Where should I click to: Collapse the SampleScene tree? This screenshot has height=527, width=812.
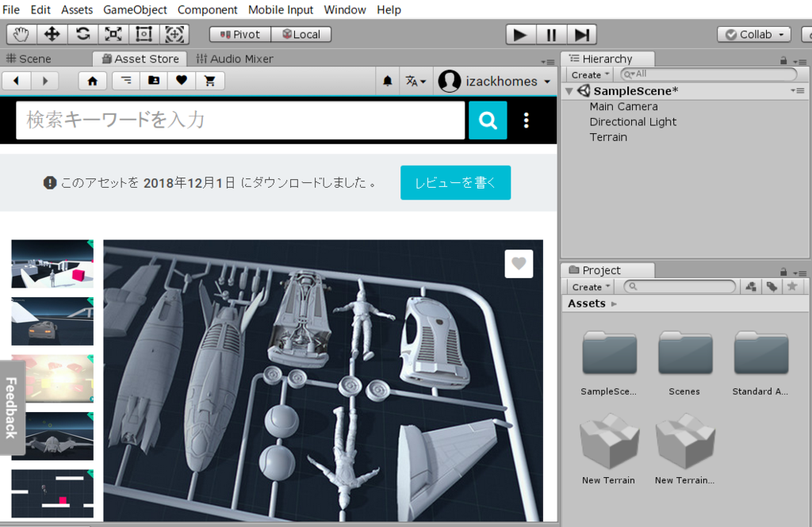click(x=569, y=91)
